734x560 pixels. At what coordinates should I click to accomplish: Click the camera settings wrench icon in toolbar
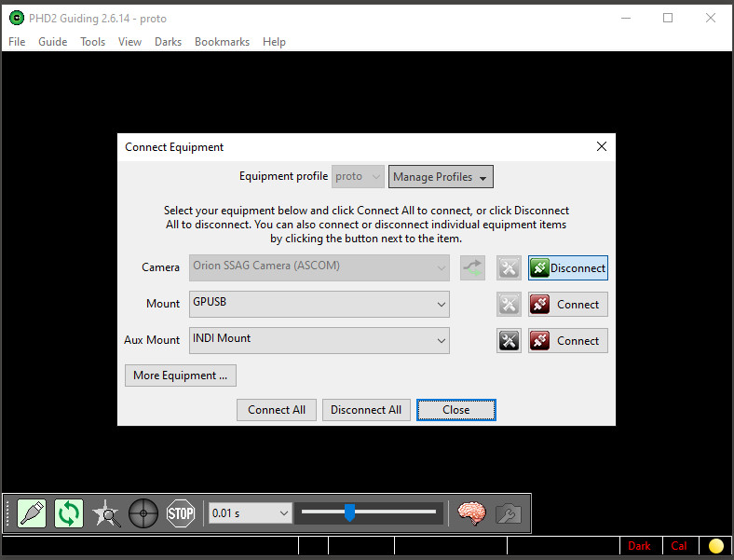[x=509, y=513]
